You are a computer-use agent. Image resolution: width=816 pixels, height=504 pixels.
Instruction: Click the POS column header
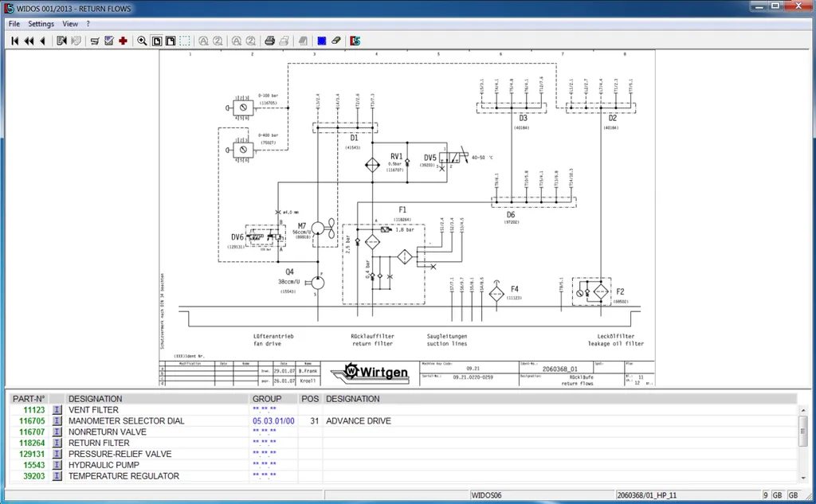coord(310,399)
